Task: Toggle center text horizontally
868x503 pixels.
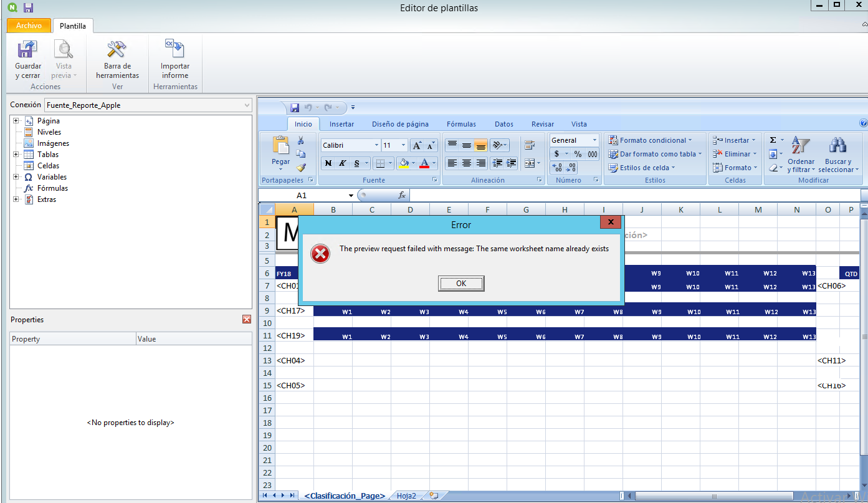Action: pyautogui.click(x=467, y=163)
